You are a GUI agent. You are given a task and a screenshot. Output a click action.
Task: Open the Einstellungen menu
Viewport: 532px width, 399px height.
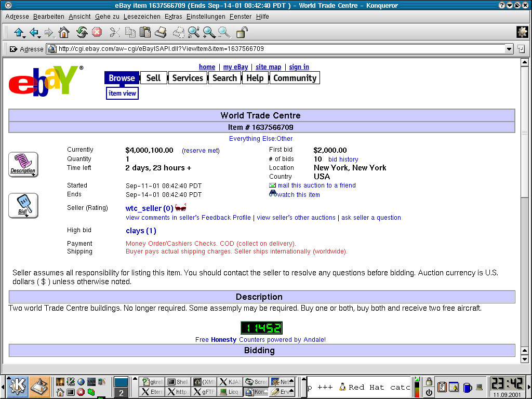click(206, 17)
